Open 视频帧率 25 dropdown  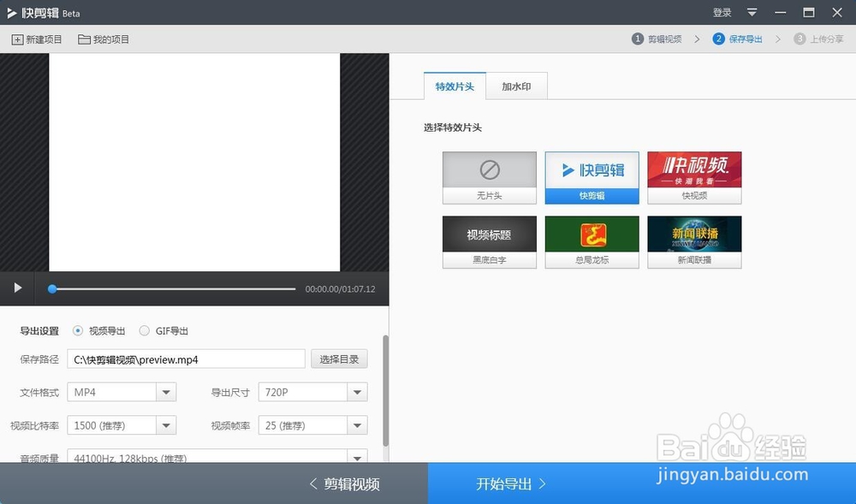[x=357, y=425]
